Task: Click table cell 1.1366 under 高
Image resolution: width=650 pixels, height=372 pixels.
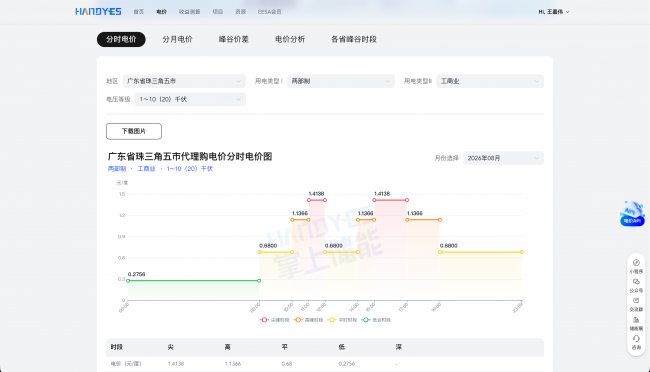Action: pyautogui.click(x=233, y=364)
